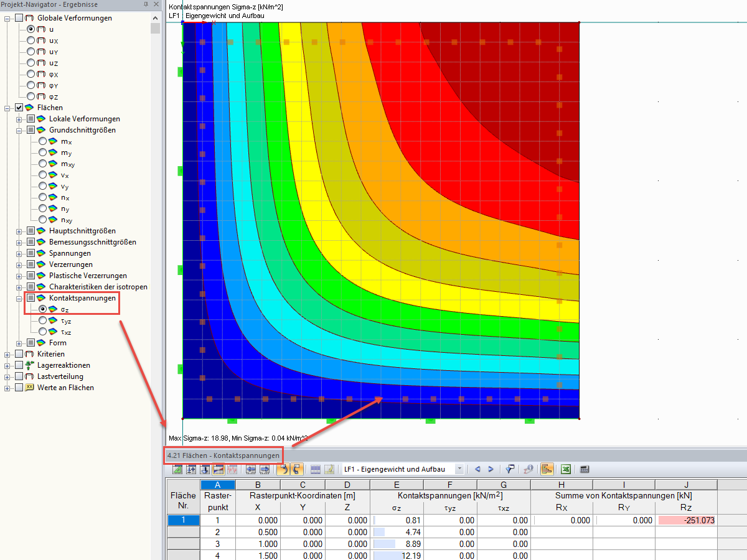The height and width of the screenshot is (560, 747).
Task: Click the third table toolbar icon with down arrow
Action: coord(205,469)
